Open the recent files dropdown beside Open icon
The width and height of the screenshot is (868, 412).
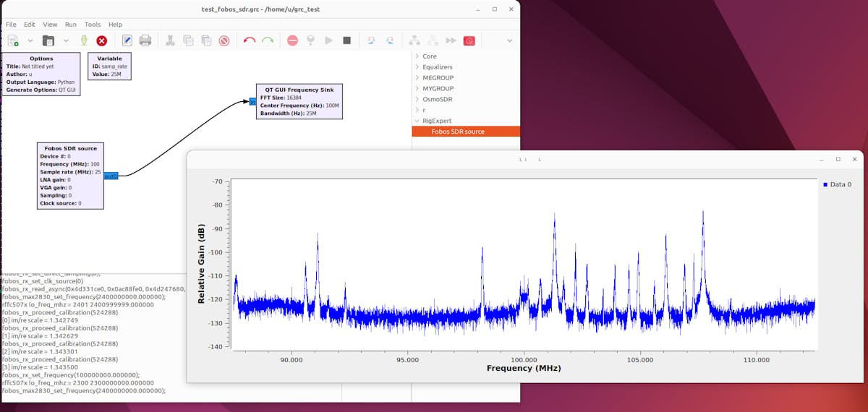[66, 40]
